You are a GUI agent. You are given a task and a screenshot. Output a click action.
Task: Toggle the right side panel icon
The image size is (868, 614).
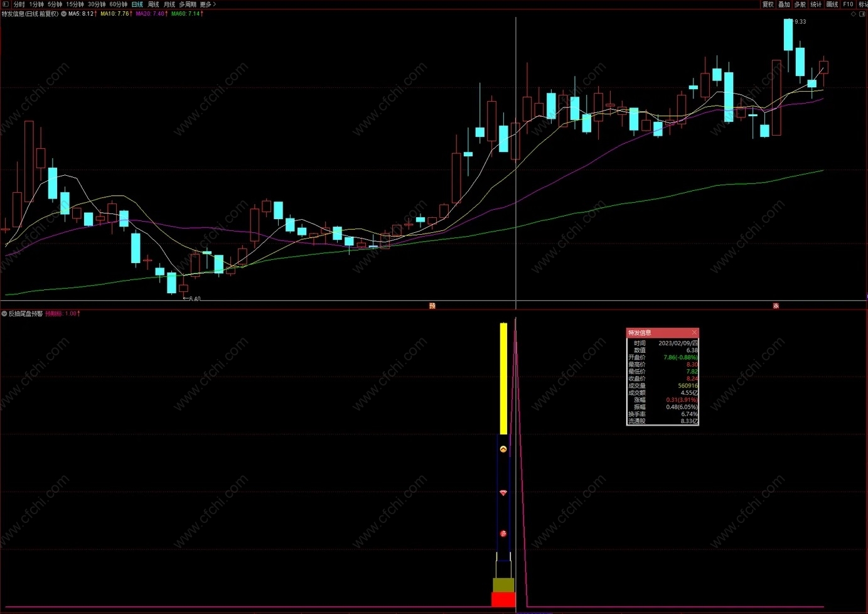[862, 14]
